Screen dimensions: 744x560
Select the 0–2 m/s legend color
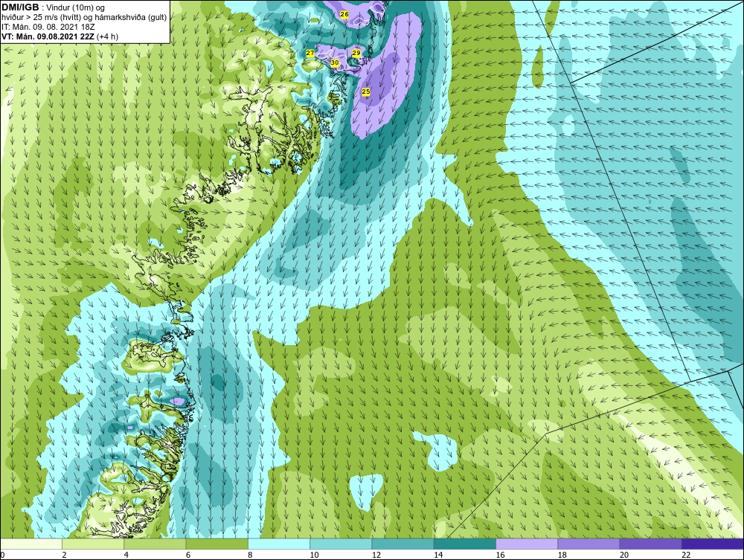click(x=31, y=544)
